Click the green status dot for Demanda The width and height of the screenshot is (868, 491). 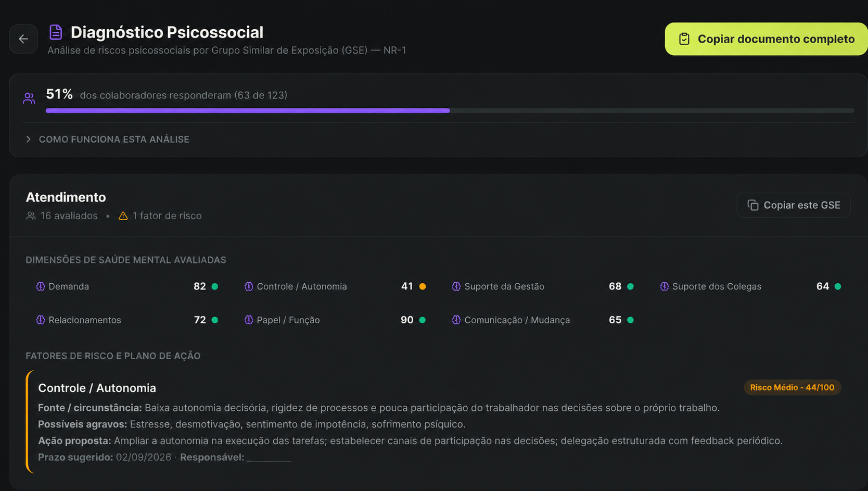tap(215, 286)
